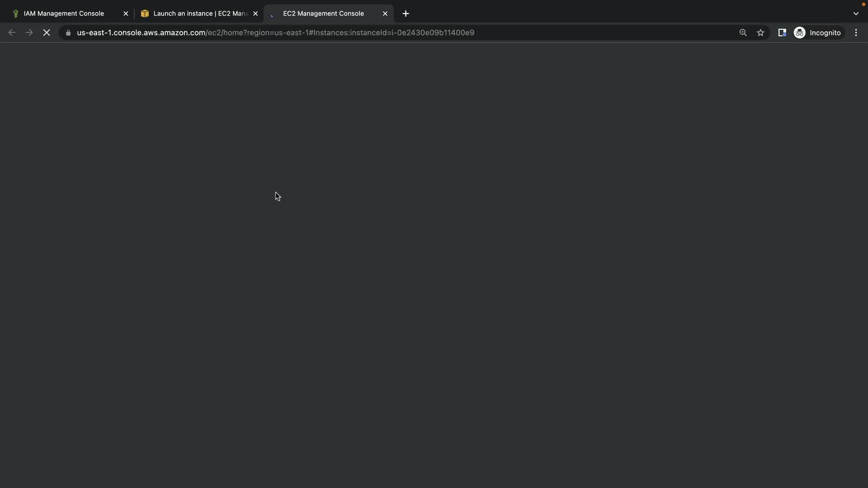Close the Launch an instance tab
This screenshot has width=868, height=488.
point(255,14)
